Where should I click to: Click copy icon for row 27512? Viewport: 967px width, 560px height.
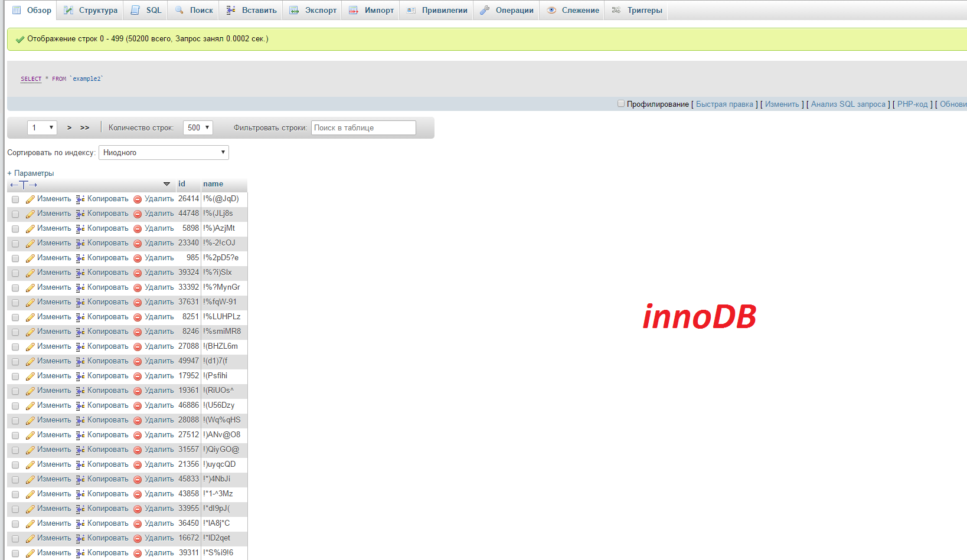coord(80,435)
